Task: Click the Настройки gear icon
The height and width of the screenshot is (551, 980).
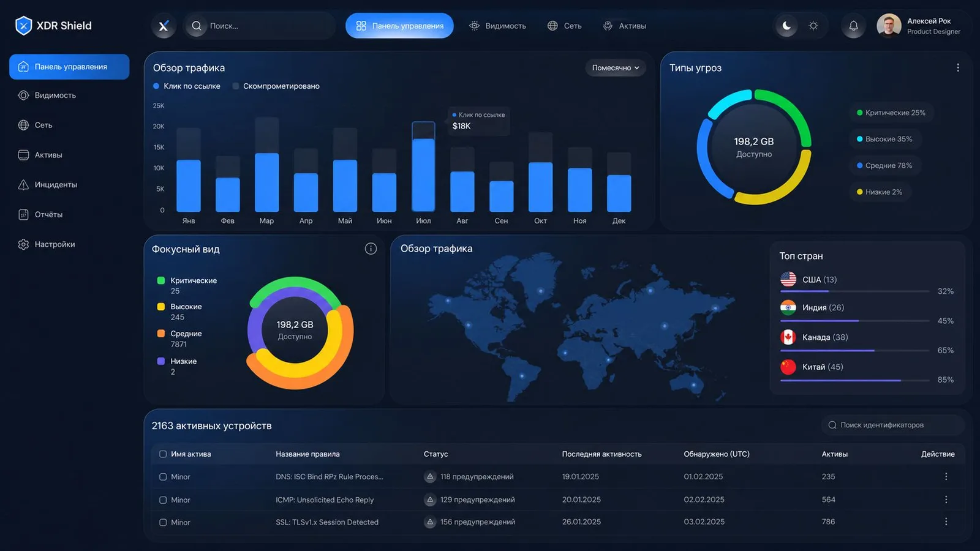Action: coord(23,244)
